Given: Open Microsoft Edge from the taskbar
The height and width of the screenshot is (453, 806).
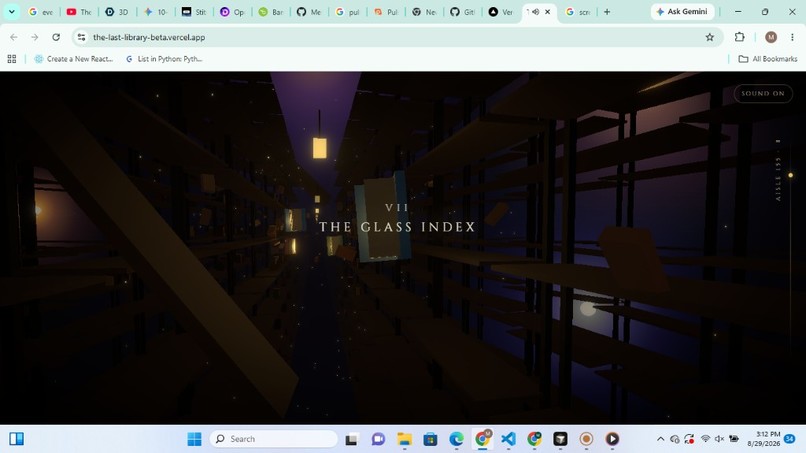Looking at the screenshot, I should pyautogui.click(x=456, y=439).
